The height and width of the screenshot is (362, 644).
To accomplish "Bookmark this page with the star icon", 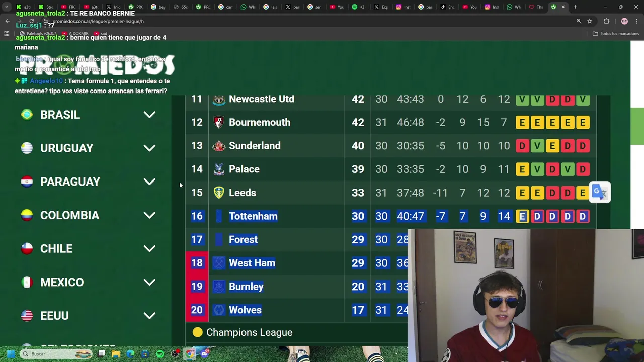I will (x=590, y=21).
